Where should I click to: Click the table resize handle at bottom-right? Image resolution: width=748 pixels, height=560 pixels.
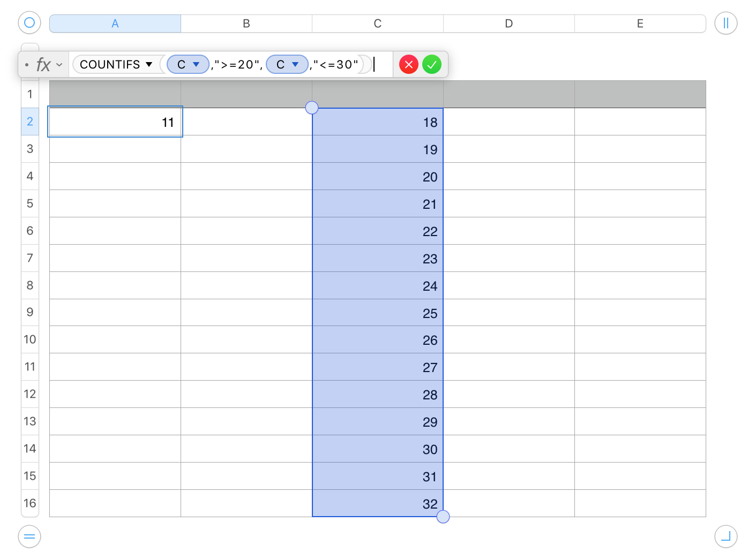point(725,536)
